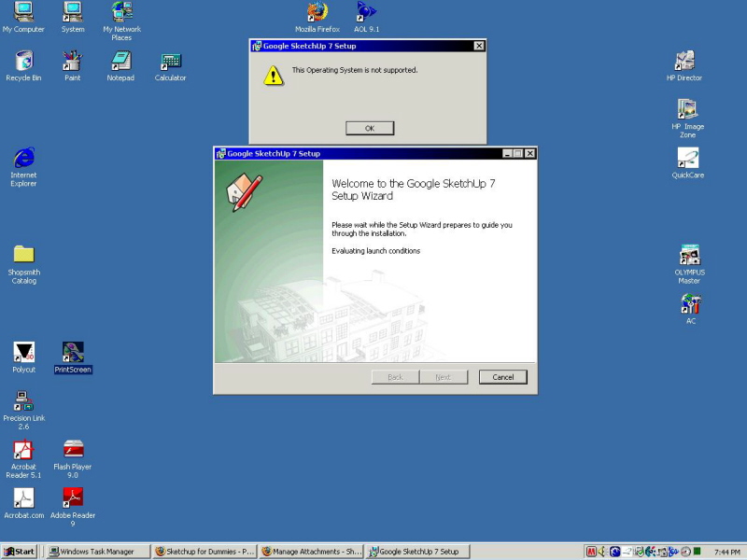Select the System desktop icon
This screenshot has width=747, height=560.
73,17
